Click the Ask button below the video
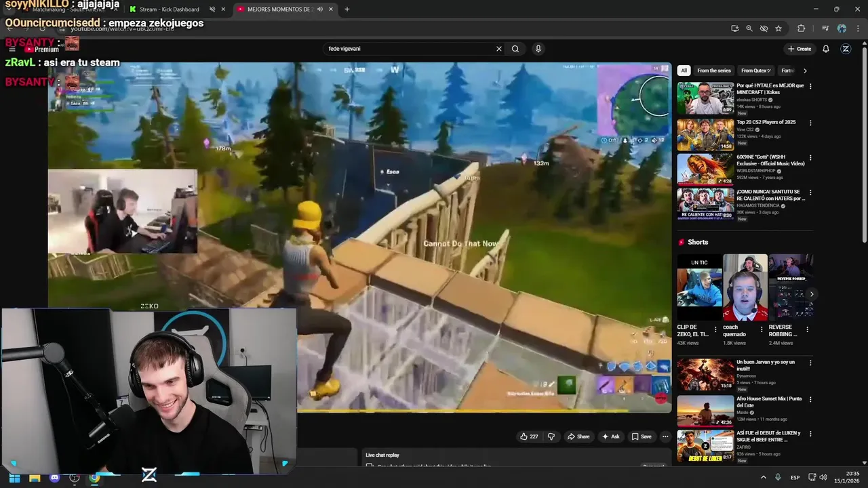Image resolution: width=868 pixels, height=488 pixels. click(610, 436)
